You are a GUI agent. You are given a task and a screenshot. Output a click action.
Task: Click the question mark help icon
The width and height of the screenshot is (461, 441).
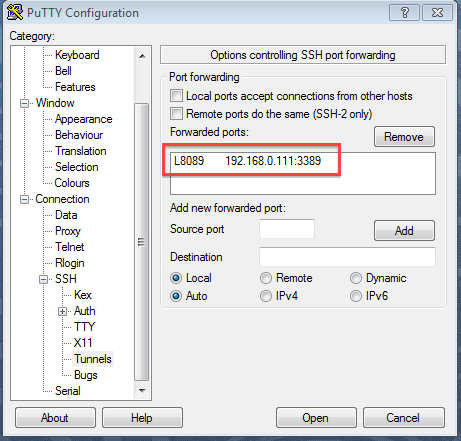click(404, 13)
